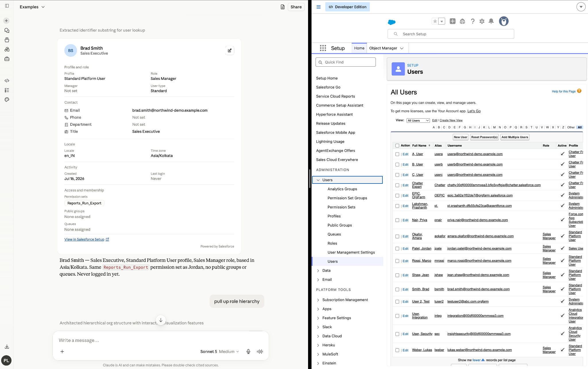Check the box for Chatter Expert row
The image size is (588, 369).
click(397, 185)
